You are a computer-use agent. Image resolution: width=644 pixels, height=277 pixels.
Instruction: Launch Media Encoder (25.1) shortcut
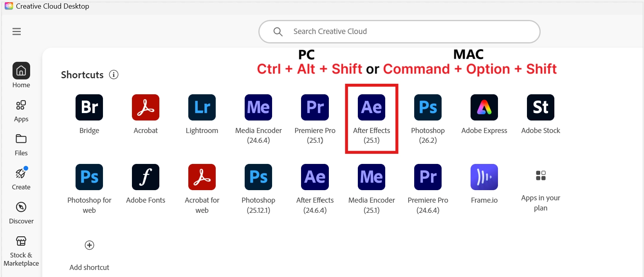point(372,177)
